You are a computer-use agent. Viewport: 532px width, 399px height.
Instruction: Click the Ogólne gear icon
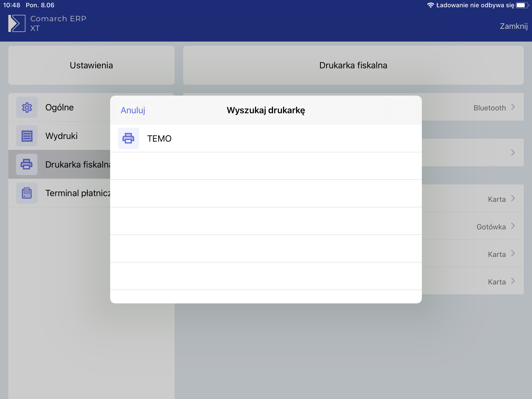27,107
